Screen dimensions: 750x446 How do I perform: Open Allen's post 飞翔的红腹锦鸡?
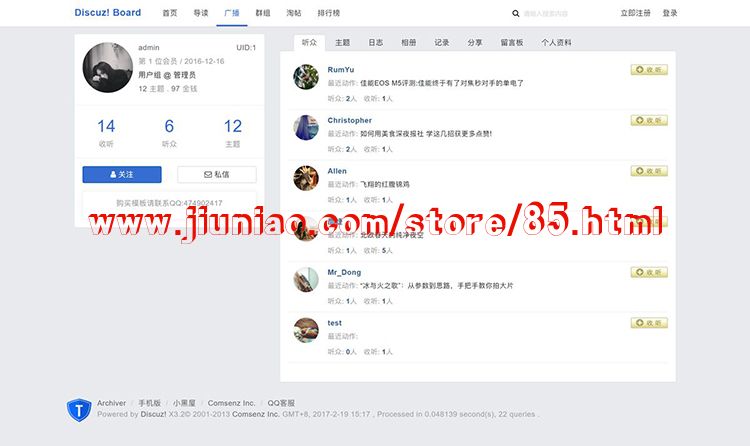[x=385, y=184]
